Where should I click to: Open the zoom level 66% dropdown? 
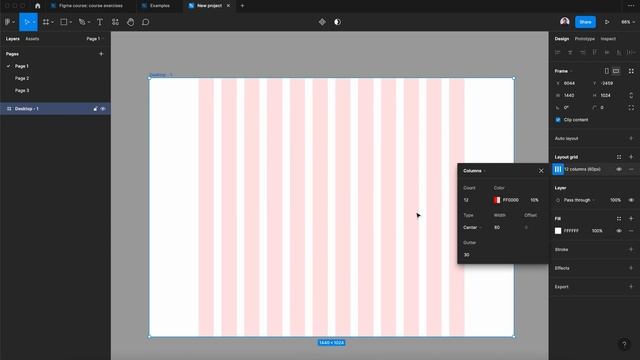(x=628, y=22)
